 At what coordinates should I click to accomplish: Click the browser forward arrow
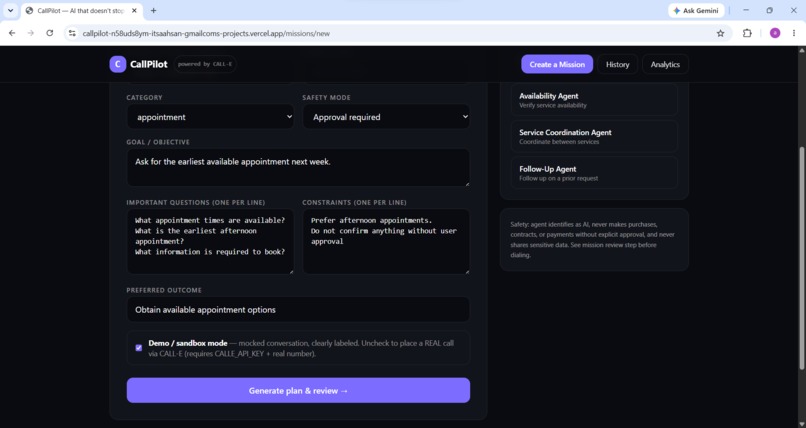(31, 33)
